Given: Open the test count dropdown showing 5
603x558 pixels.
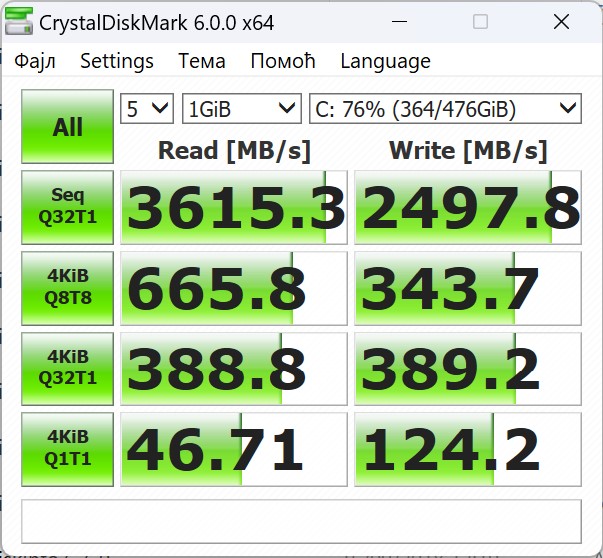Looking at the screenshot, I should pyautogui.click(x=147, y=108).
